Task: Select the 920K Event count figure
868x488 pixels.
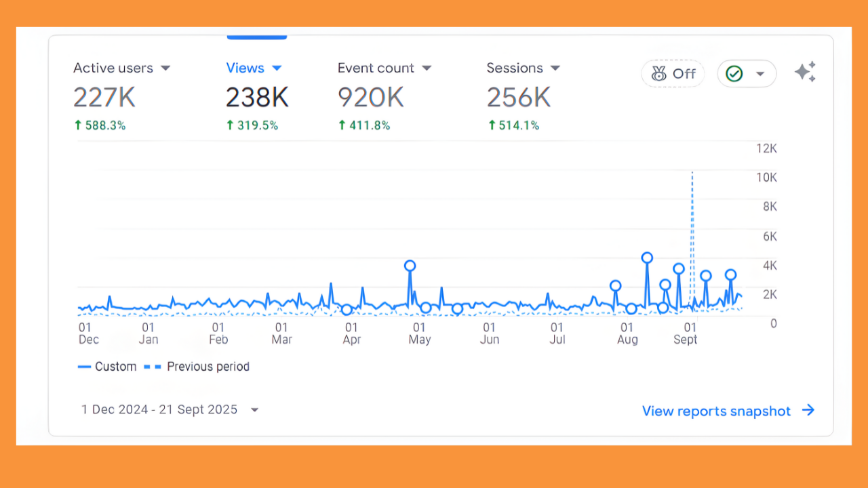Action: click(x=370, y=97)
